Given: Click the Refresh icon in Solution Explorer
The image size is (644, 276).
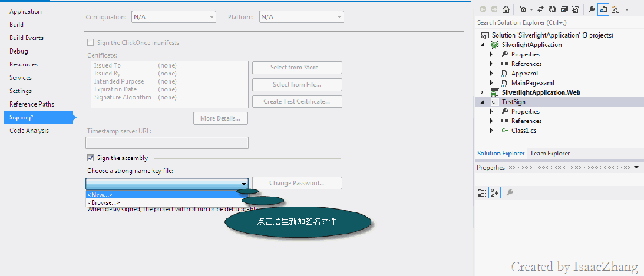Looking at the screenshot, I should point(553,9).
